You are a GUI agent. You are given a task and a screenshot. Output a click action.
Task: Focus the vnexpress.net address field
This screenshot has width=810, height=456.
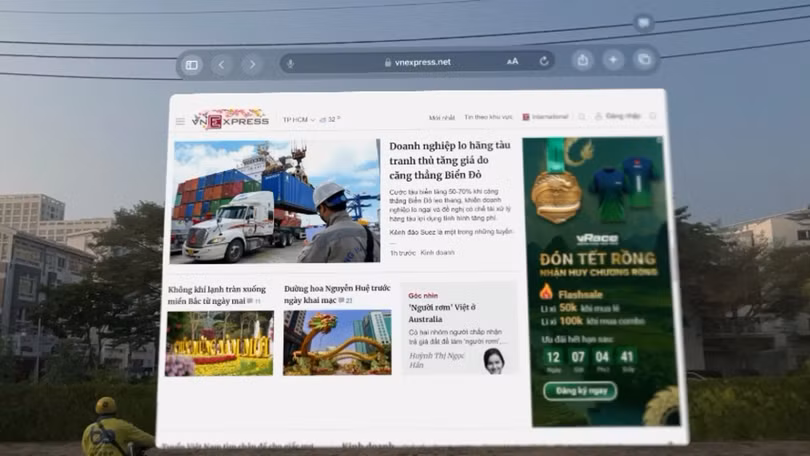point(417,62)
